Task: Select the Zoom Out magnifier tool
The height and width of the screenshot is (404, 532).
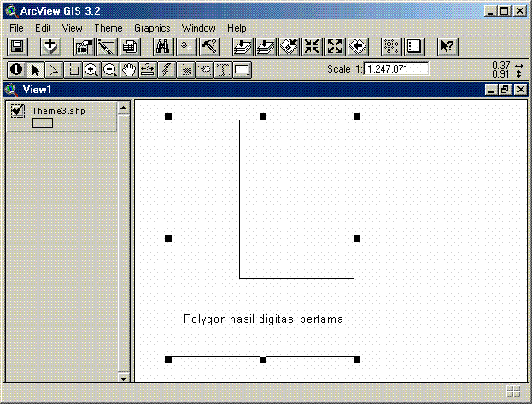Action: [x=110, y=70]
